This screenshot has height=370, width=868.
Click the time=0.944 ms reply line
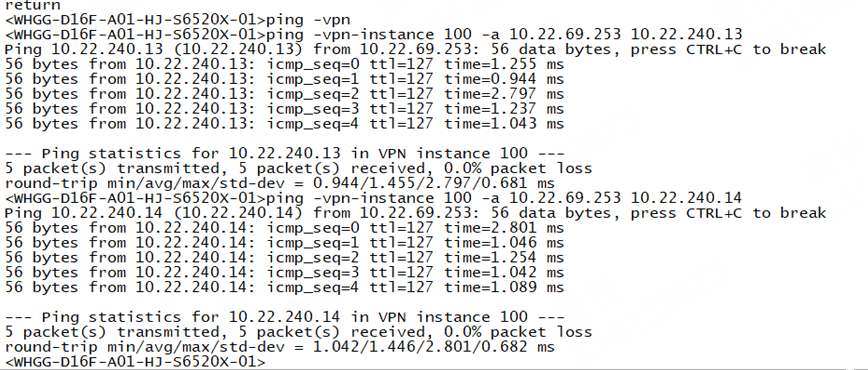[284, 80]
